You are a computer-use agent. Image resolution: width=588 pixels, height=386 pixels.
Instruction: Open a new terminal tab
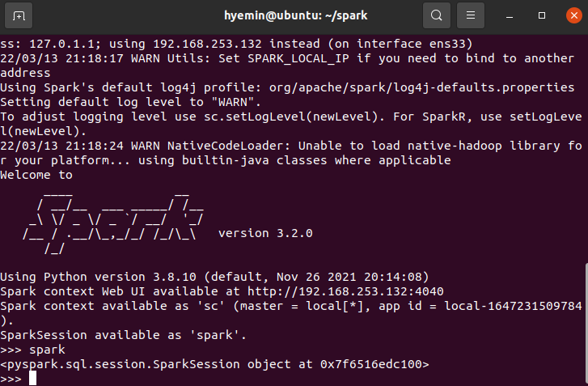[x=19, y=15]
